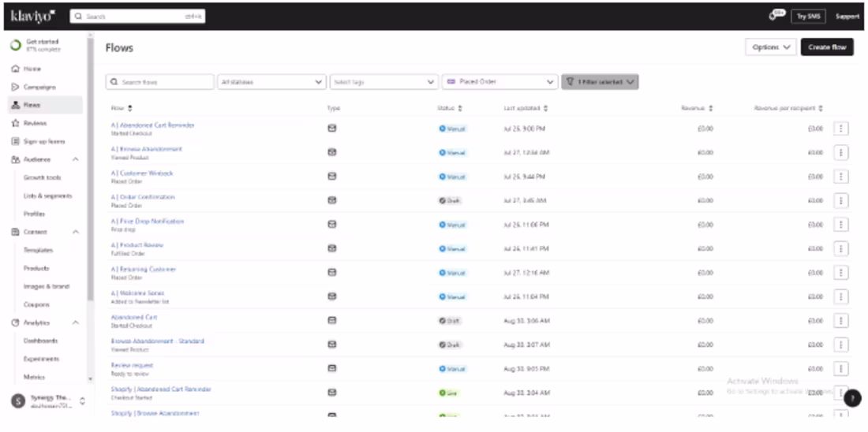This screenshot has height=432, width=868.
Task: Open more actions for A | Product Review
Action: click(841, 248)
